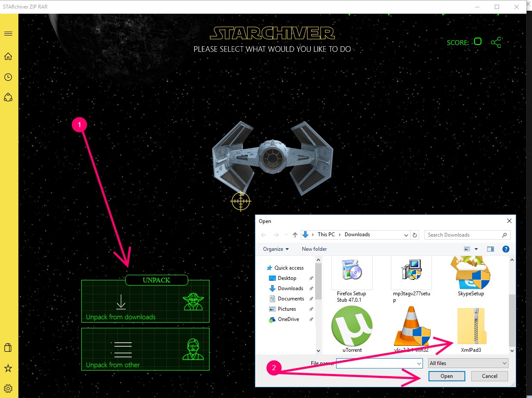Viewport: 532px width, 398px height.
Task: Select Quick access in the navigation pane
Action: coord(285,268)
